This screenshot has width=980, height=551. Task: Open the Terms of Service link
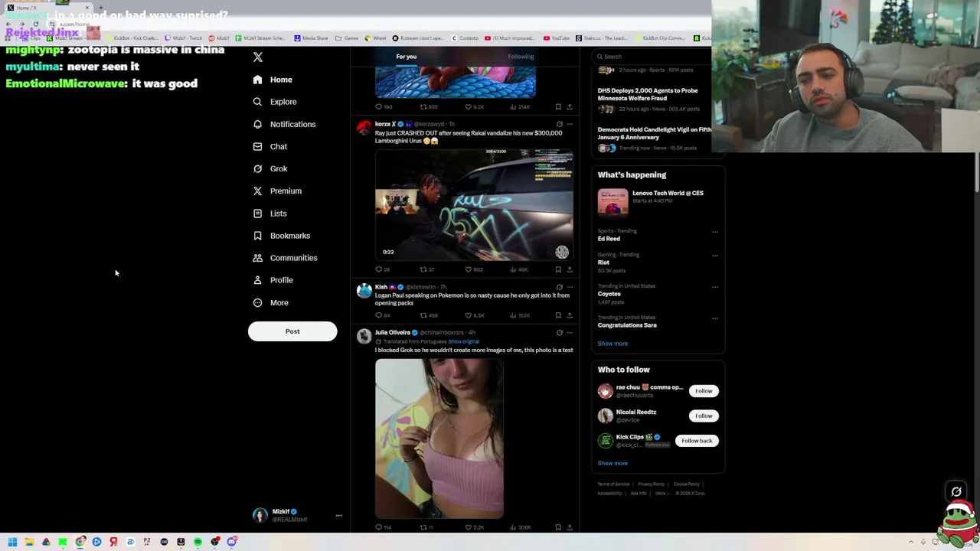tap(613, 484)
